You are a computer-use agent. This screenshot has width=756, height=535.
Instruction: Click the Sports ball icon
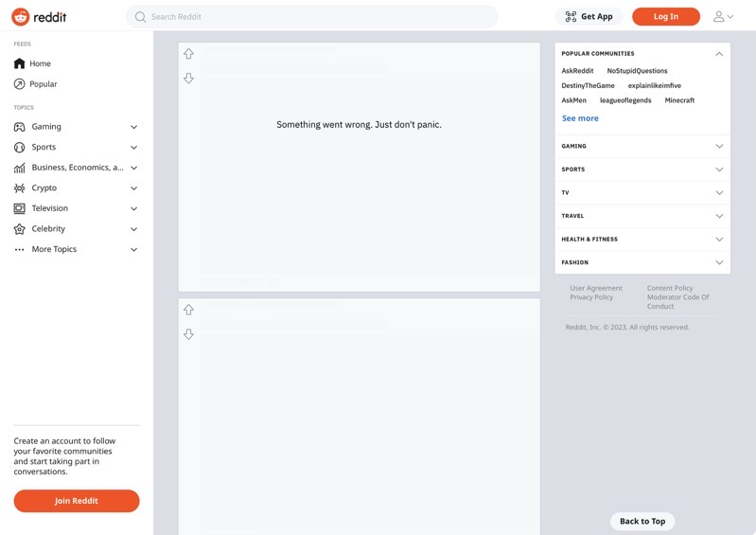point(19,147)
